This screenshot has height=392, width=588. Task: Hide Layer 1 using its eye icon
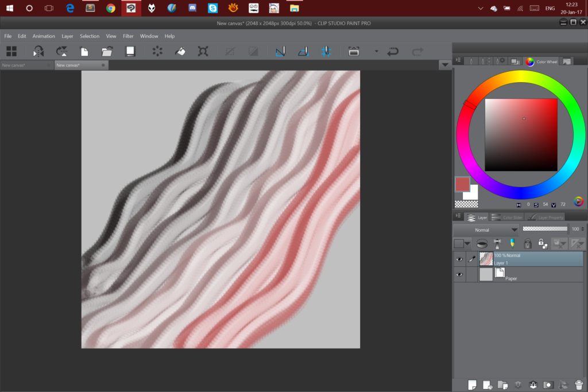point(459,259)
